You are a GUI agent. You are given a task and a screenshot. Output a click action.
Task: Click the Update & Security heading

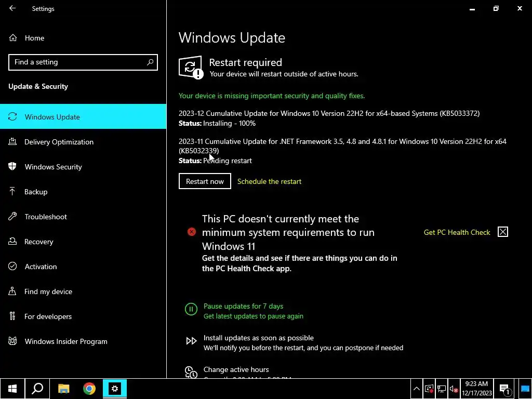[x=38, y=87]
